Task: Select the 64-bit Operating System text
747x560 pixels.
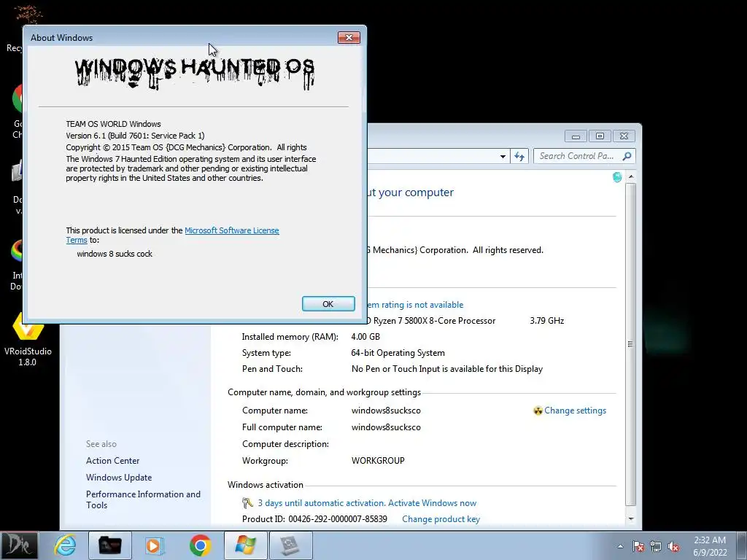Action: 398,353
